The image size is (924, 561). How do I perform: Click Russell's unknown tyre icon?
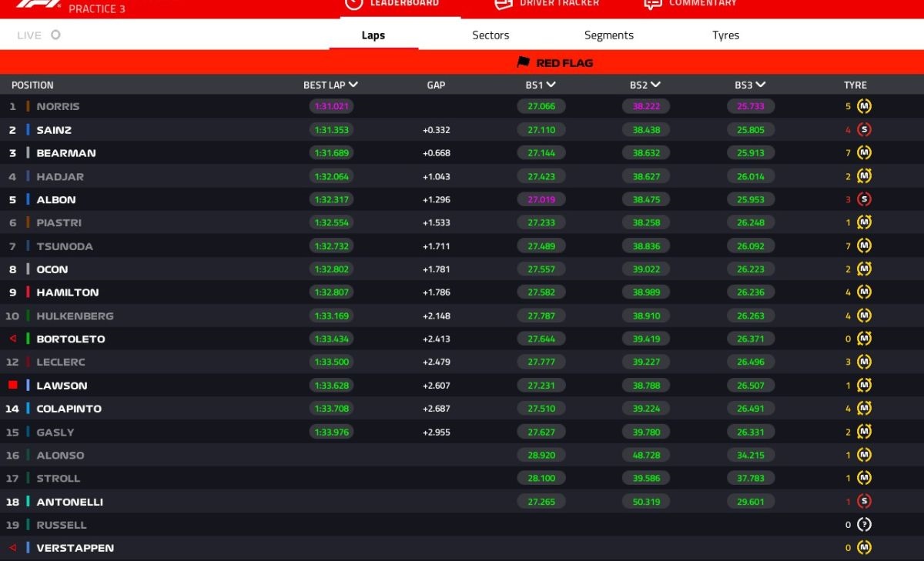pyautogui.click(x=864, y=525)
